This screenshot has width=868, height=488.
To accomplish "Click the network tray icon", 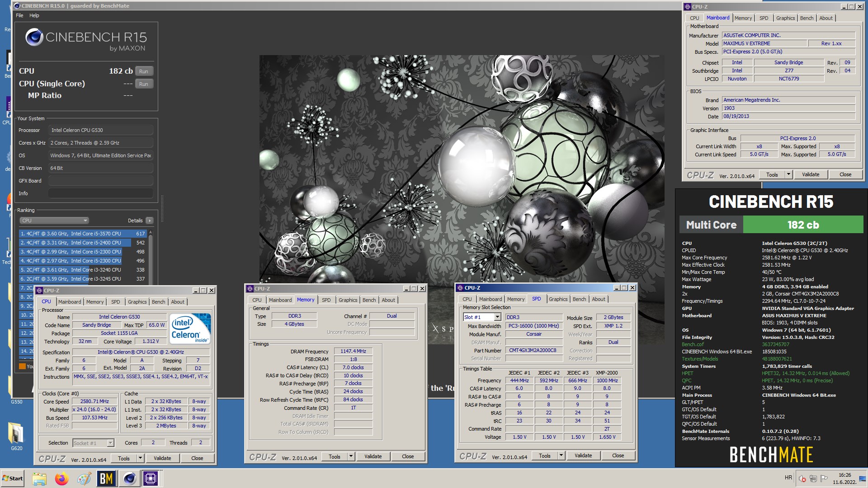I will click(813, 479).
